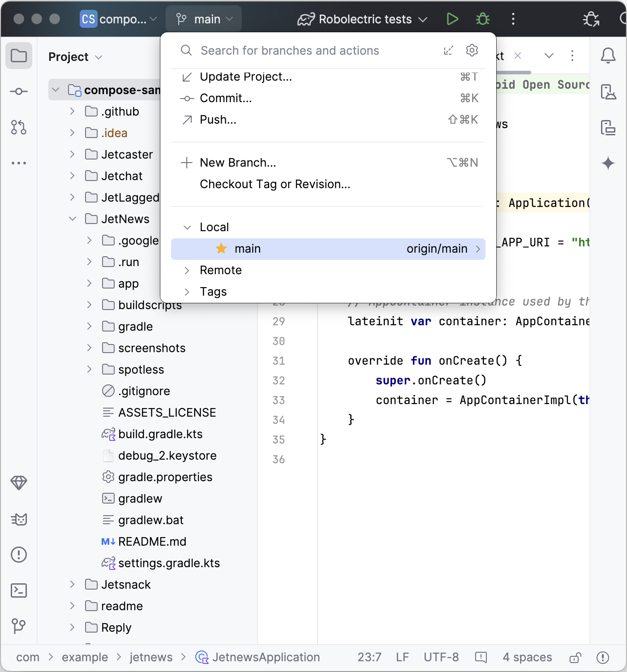Click the Debug bug icon
The image size is (627, 672).
coord(482,19)
